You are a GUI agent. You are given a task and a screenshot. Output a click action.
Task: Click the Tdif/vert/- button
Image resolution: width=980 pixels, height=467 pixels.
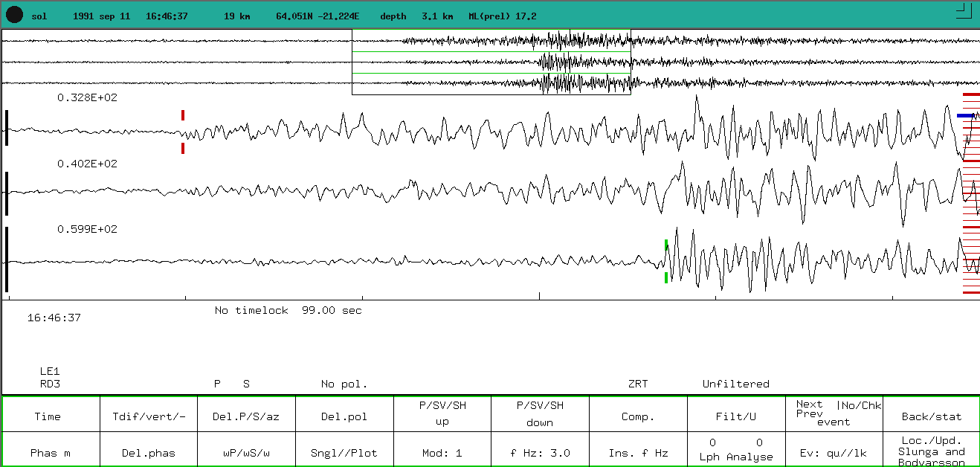(x=149, y=416)
